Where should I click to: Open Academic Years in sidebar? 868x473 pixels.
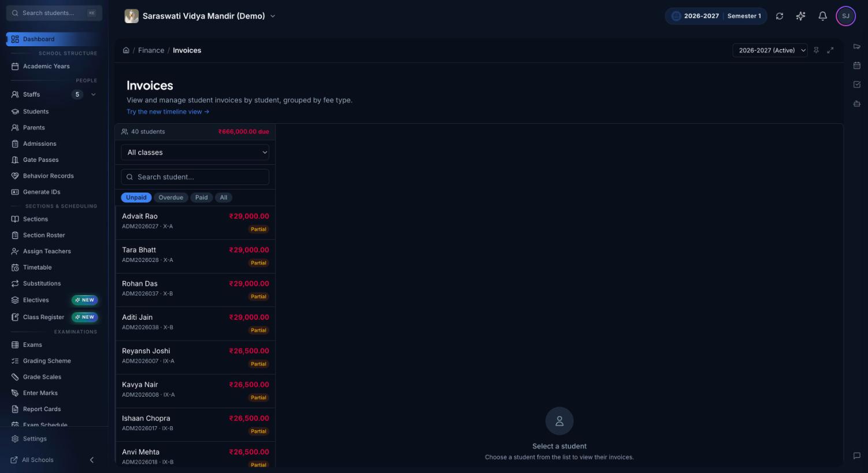click(54, 66)
